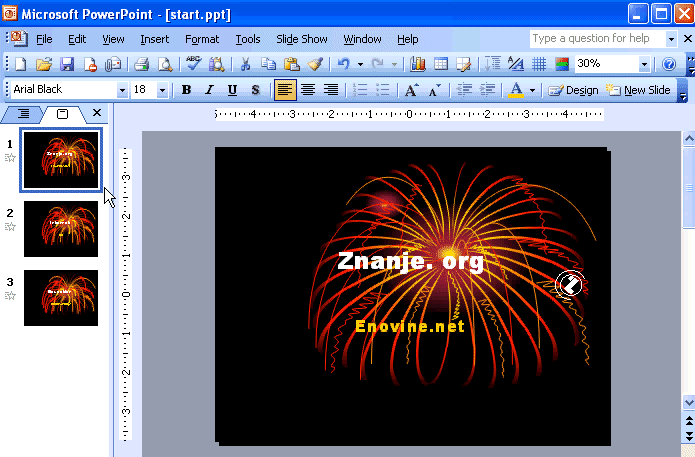Screen dimensions: 695x457
Task: Toggle underline formatting
Action: point(232,90)
